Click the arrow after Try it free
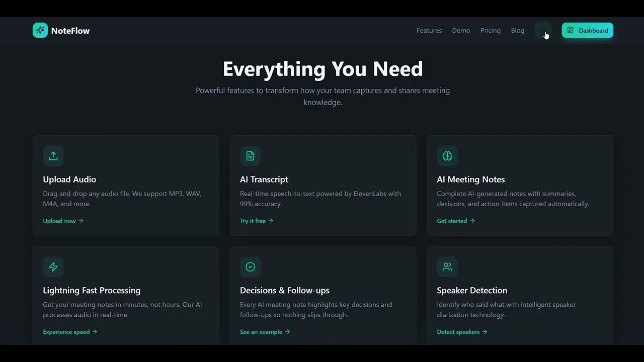644x362 pixels. [271, 221]
